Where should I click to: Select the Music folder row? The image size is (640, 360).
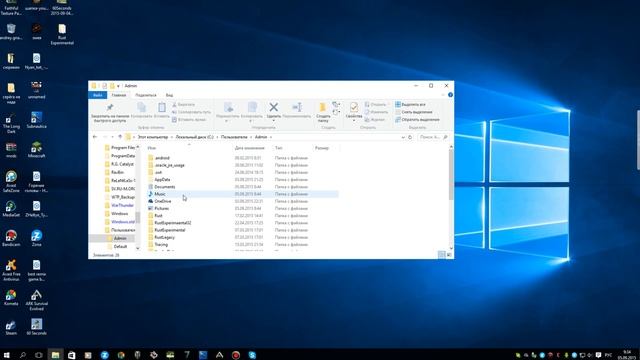243,194
